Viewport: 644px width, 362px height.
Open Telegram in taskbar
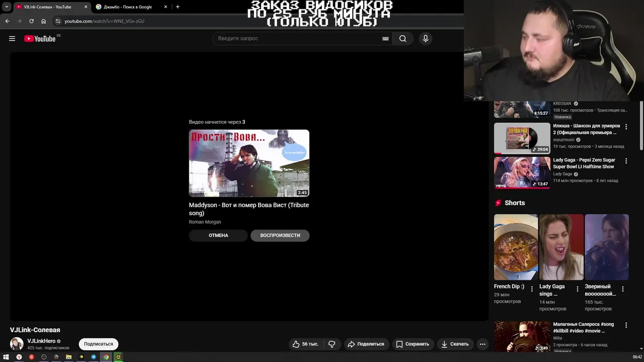(x=94, y=357)
